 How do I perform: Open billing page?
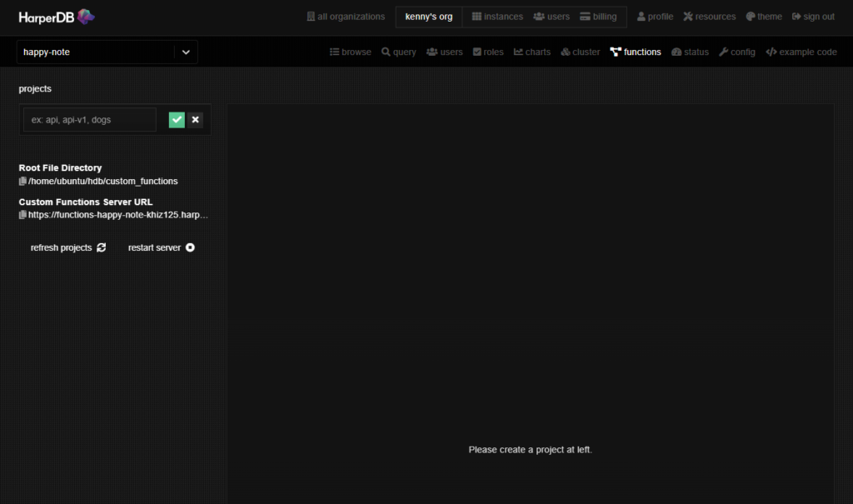coord(598,17)
